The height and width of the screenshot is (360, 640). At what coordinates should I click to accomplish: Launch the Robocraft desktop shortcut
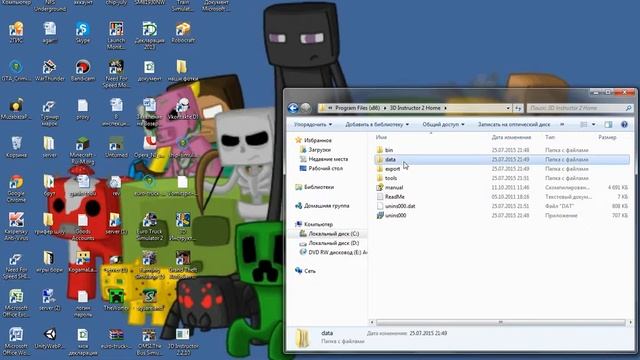(x=183, y=33)
